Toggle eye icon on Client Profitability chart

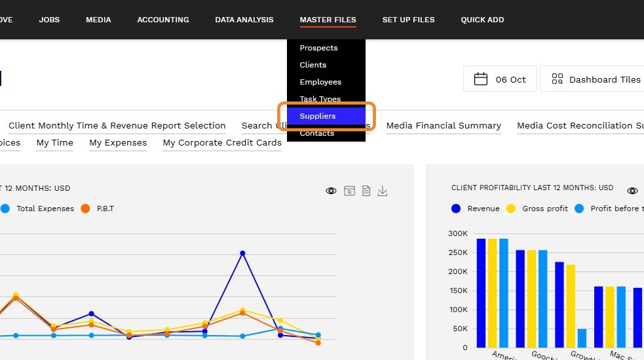point(632,191)
